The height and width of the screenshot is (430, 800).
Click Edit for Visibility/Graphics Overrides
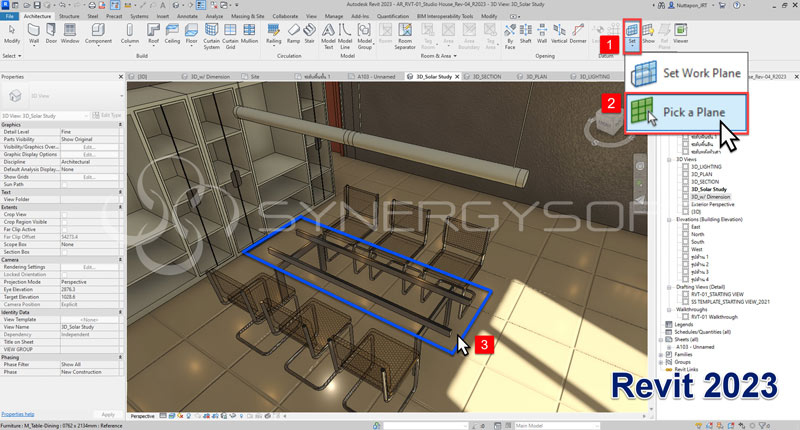89,147
